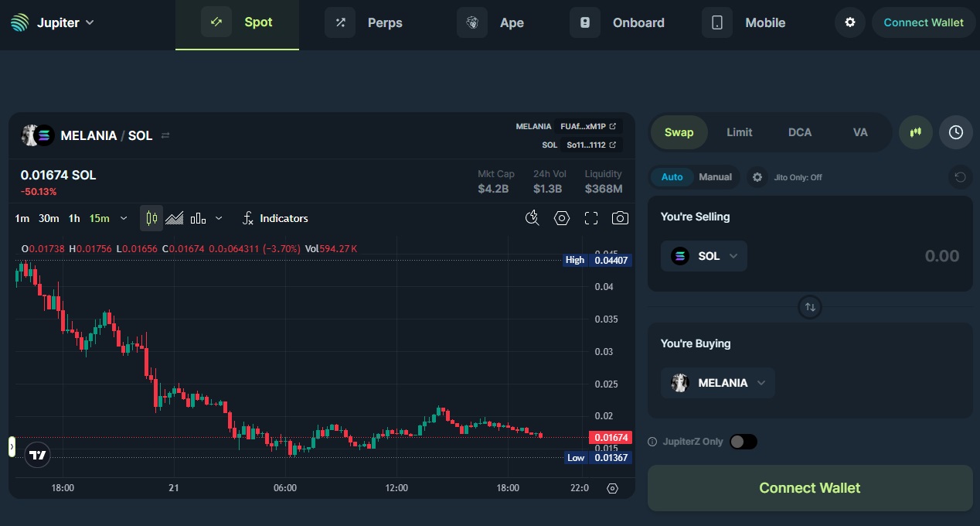
Task: Open the Onboard tab
Action: click(618, 22)
